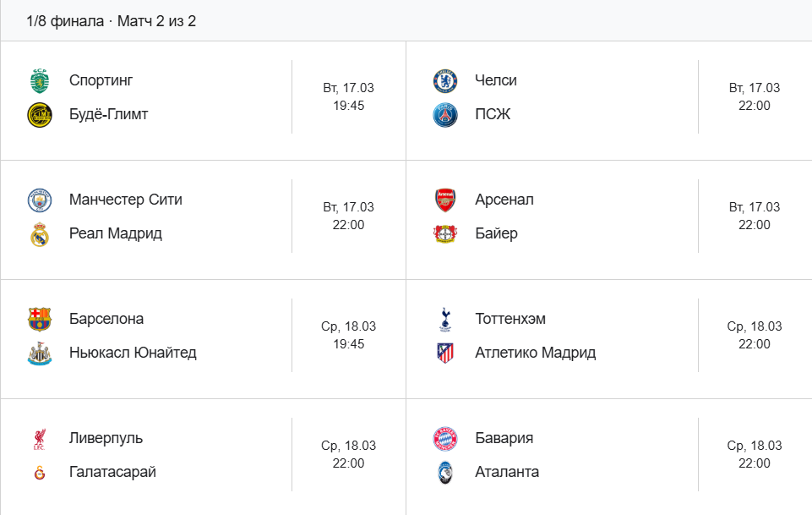Image resolution: width=812 pixels, height=515 pixels.
Task: Click the Bayern Munich crest icon
Action: coord(445,439)
